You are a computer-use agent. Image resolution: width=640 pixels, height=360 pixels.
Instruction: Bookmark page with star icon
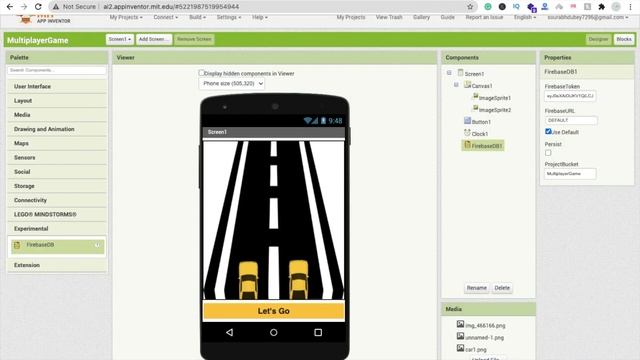click(470, 7)
